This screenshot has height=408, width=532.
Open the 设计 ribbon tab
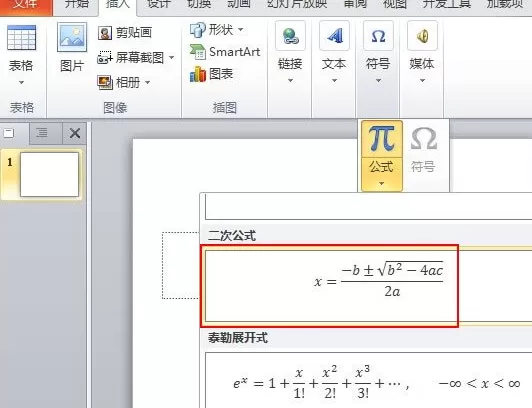158,5
